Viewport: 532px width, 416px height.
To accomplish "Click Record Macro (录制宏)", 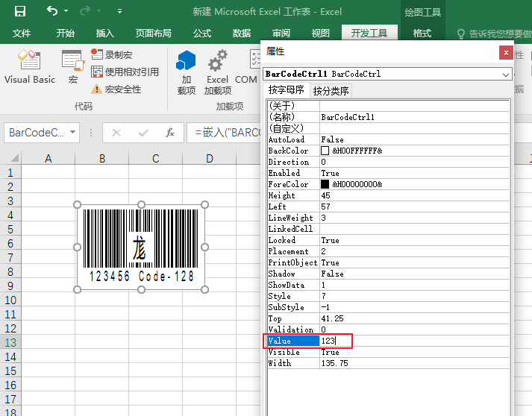I will click(x=112, y=54).
